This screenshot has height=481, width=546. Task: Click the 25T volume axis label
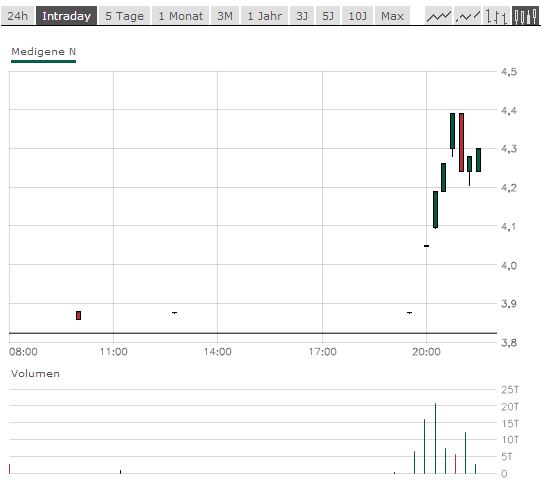pyautogui.click(x=510, y=390)
